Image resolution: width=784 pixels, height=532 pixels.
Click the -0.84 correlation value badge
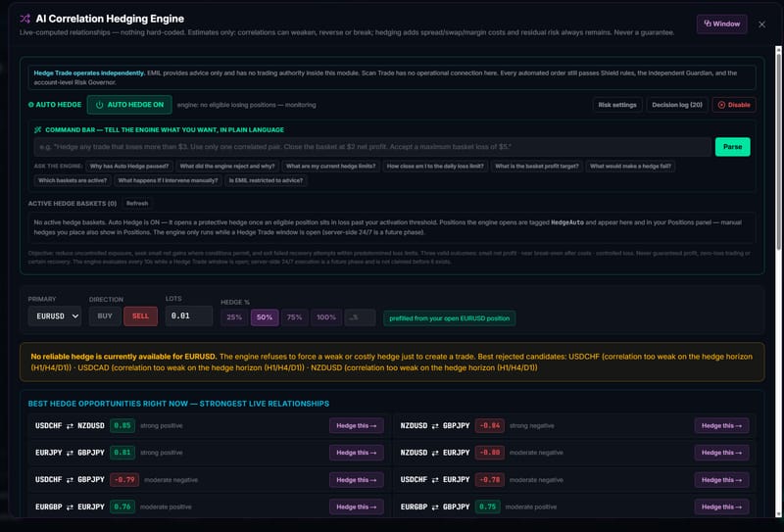(489, 426)
